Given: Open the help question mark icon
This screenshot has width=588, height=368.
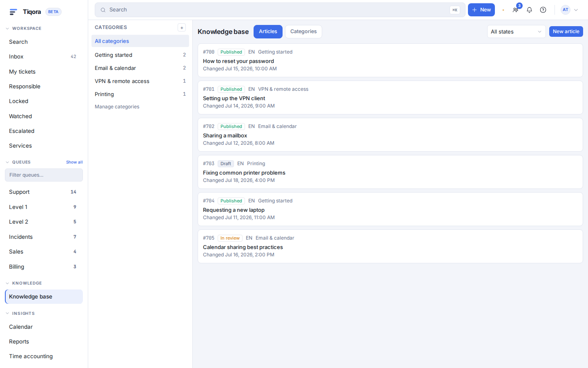Looking at the screenshot, I should click(x=543, y=10).
